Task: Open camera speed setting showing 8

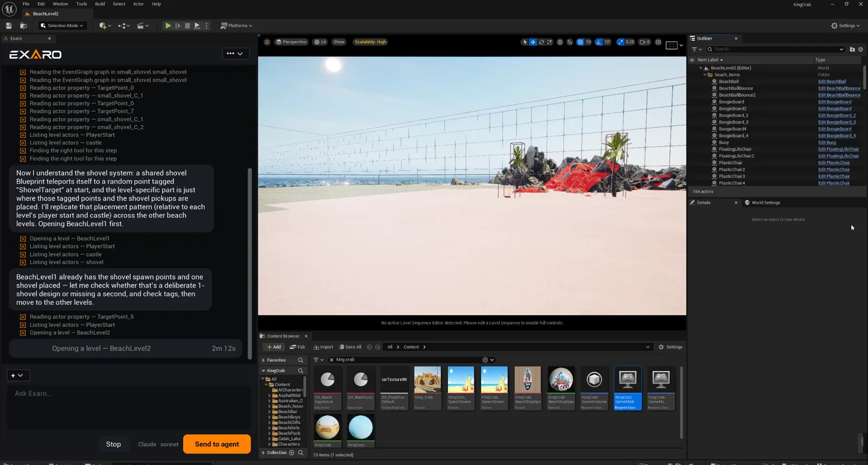Action: point(644,42)
